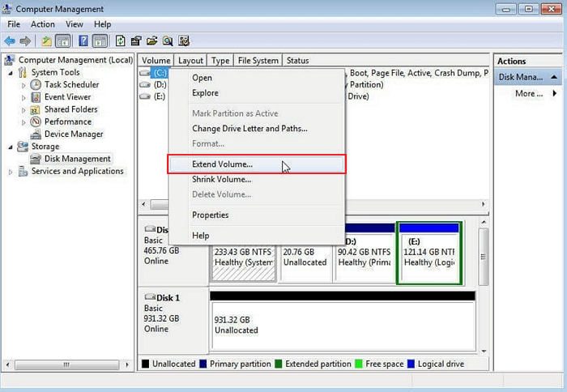Select the Disk 1 unallocated 931.32 GB block
The image size is (567, 392).
coord(340,325)
